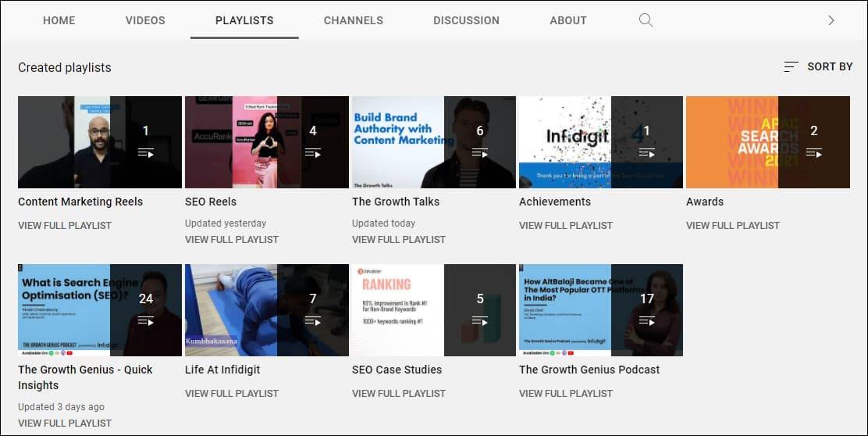View full playlist for Achievements
Viewport: 868px width, 436px height.
[566, 226]
